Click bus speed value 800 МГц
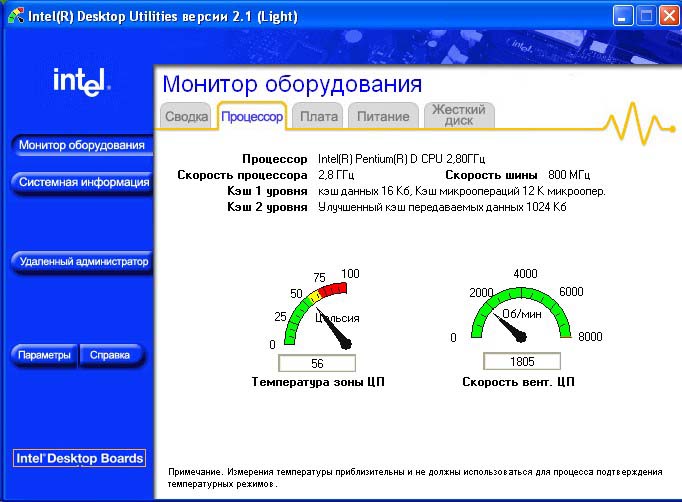This screenshot has height=502, width=682. [x=569, y=175]
